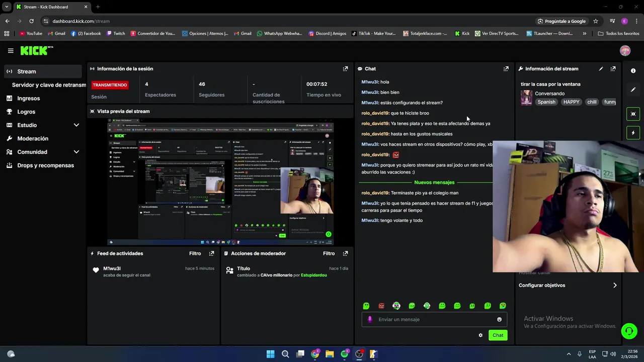
Task: Open the Discord | Amigos bookmark
Action: 327,34
